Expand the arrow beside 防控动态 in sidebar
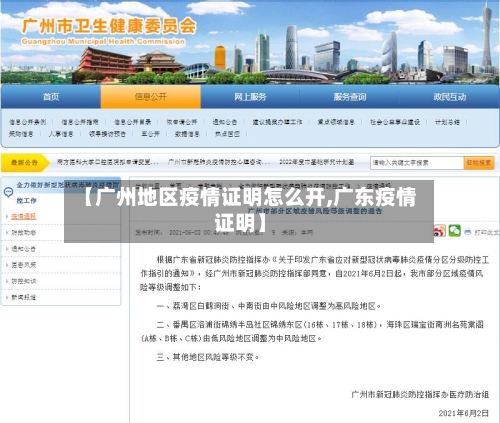Image resolution: width=500 pixels, height=423 pixels. tap(7, 233)
